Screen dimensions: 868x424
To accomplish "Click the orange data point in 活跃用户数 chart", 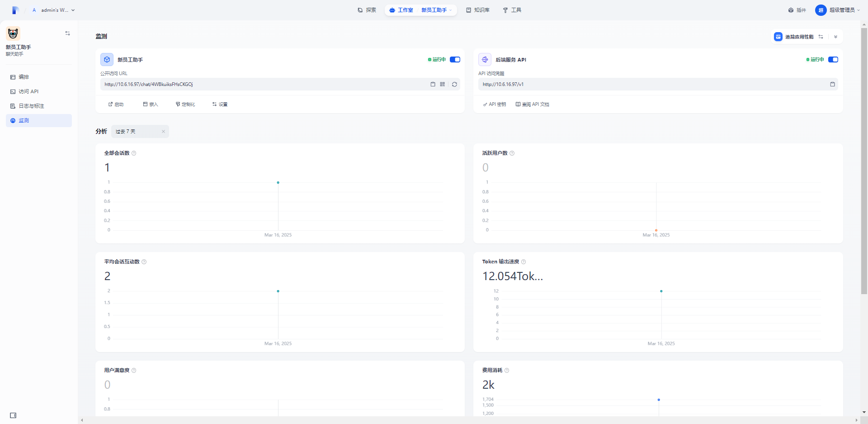I will 656,230.
